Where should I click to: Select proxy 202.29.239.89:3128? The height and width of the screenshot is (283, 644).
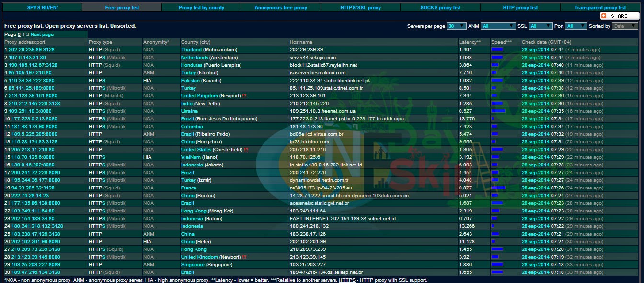click(32, 50)
